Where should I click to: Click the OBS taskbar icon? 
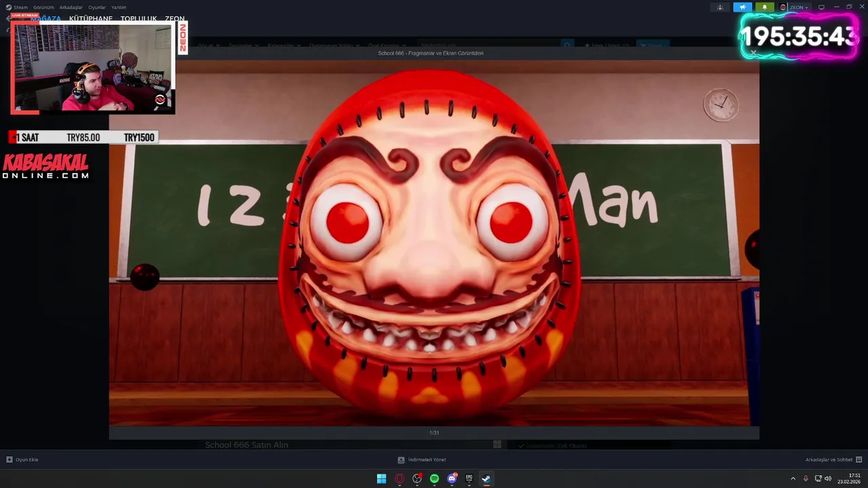(x=417, y=479)
